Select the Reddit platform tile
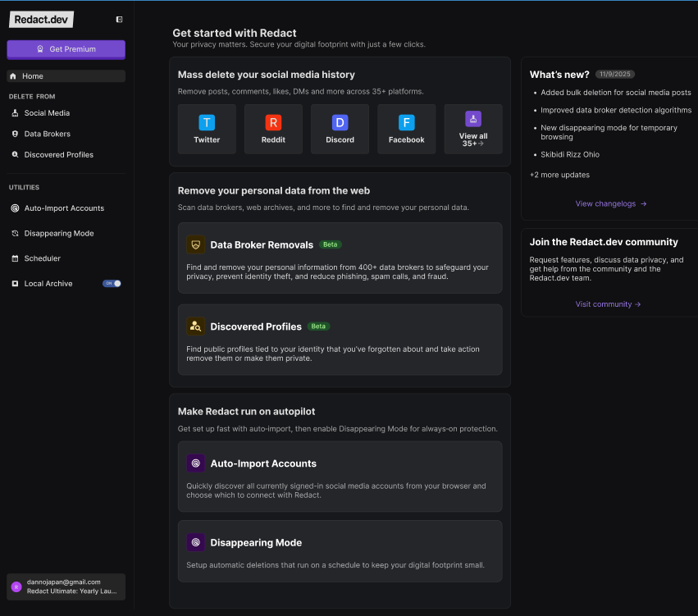 pos(273,129)
